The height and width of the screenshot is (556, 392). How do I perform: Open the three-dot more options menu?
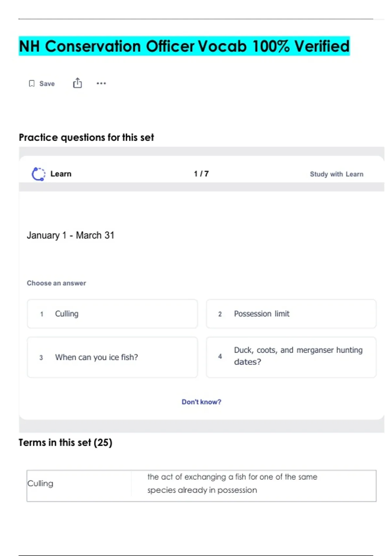click(x=101, y=83)
